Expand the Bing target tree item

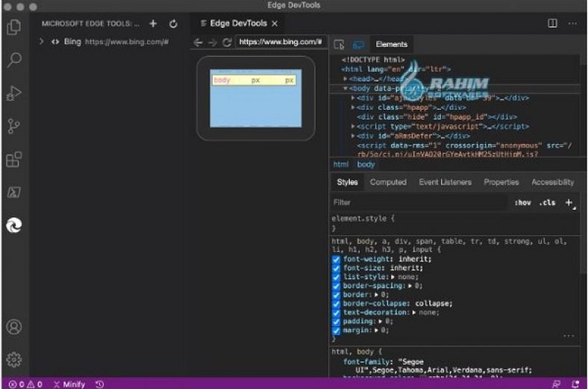pos(41,41)
